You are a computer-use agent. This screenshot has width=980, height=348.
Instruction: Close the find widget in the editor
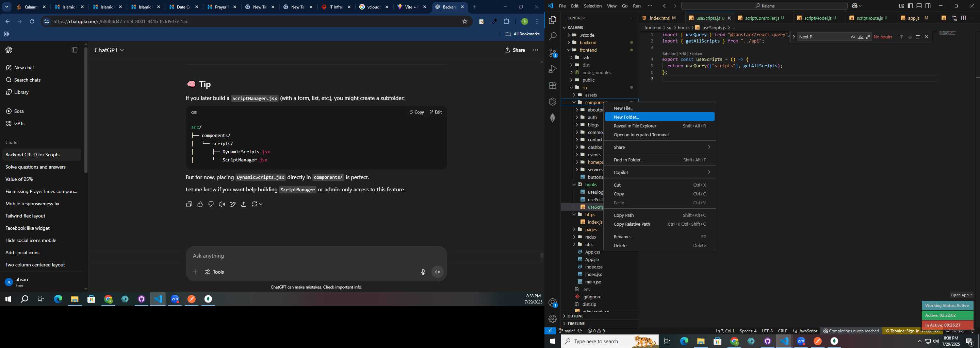tap(927, 37)
